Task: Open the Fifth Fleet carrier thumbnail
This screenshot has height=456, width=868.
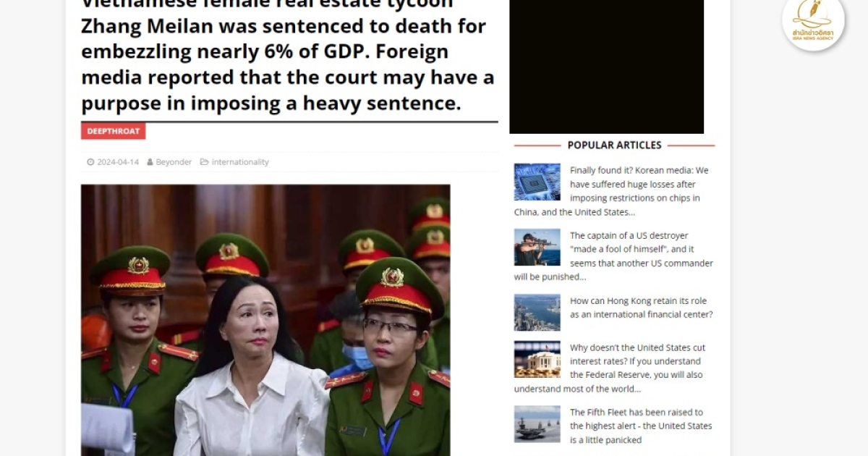Action: [537, 424]
